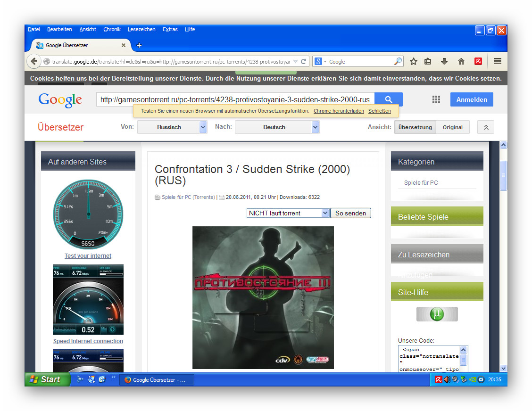Open a new tab with the plus button
The width and height of the screenshot is (532, 411).
click(x=139, y=45)
